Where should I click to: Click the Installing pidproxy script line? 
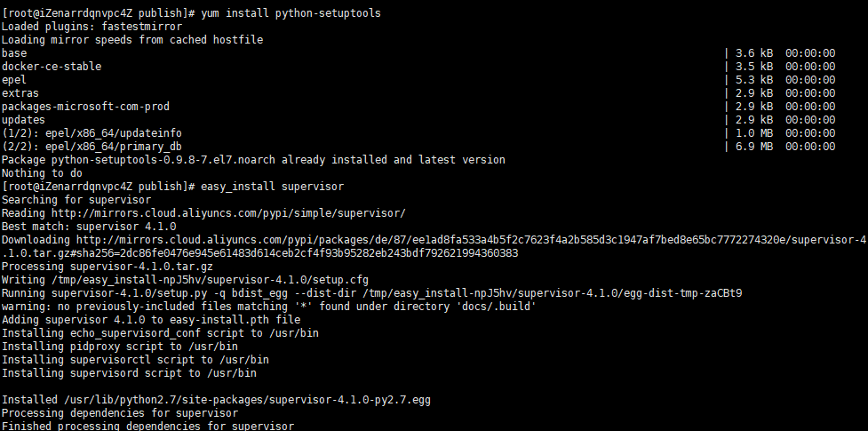point(120,347)
